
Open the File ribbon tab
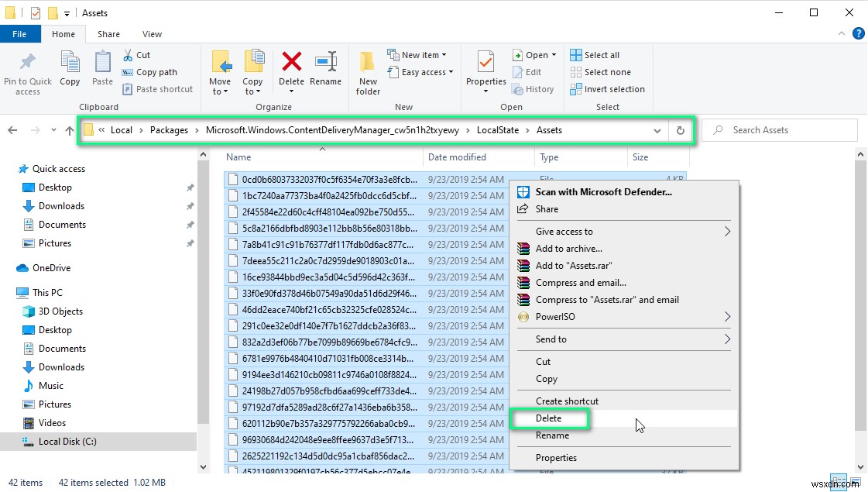[20, 34]
